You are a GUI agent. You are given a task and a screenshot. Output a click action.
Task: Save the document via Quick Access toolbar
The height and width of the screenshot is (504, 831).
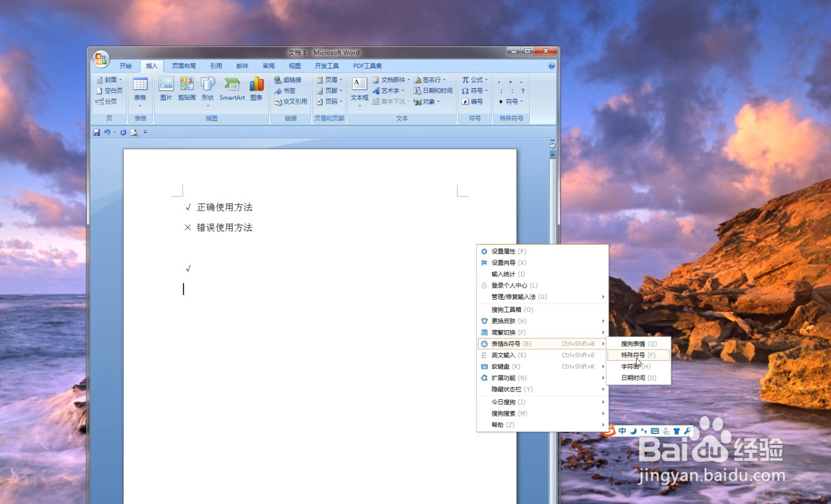click(x=96, y=132)
